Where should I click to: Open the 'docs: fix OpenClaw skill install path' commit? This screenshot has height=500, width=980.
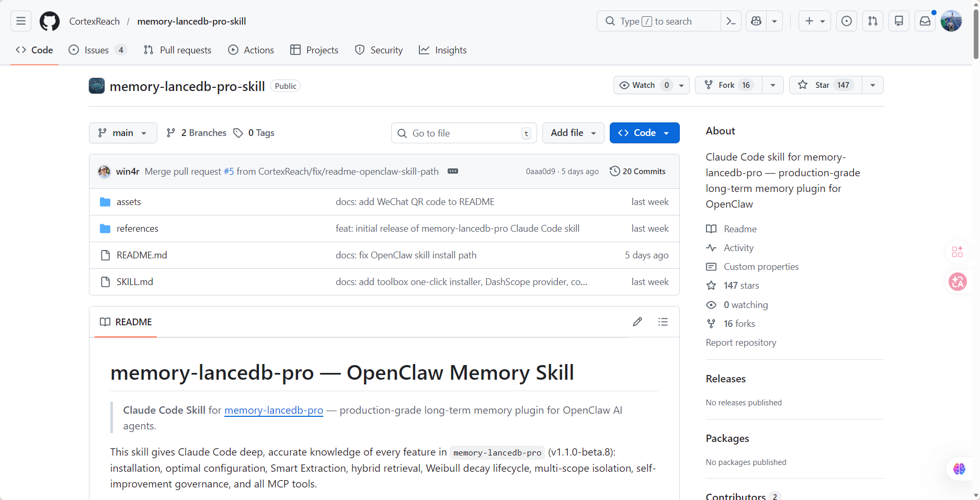click(406, 255)
